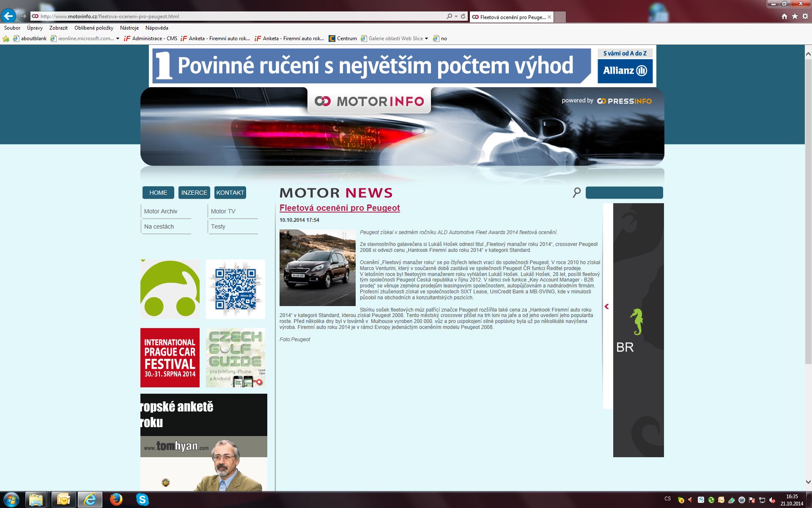Image resolution: width=812 pixels, height=508 pixels.
Task: Open aboutblank favorite
Action: (30, 39)
